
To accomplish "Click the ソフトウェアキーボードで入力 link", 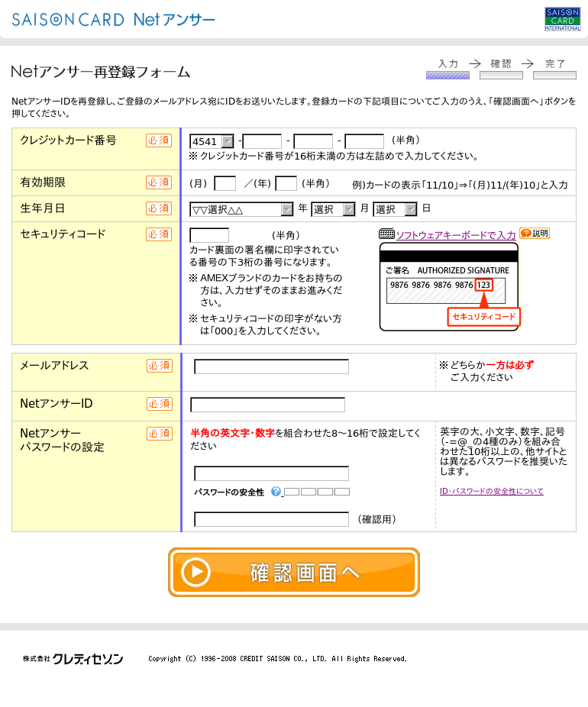I will coord(455,235).
